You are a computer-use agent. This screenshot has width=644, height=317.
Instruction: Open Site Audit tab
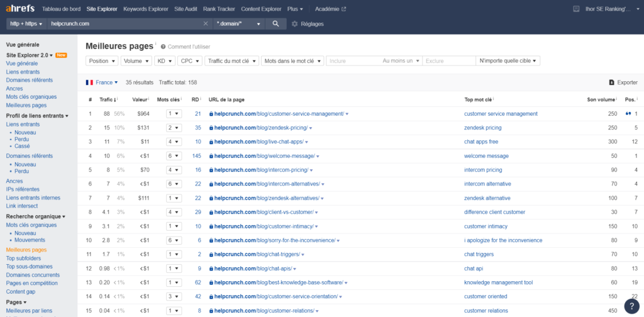point(186,9)
